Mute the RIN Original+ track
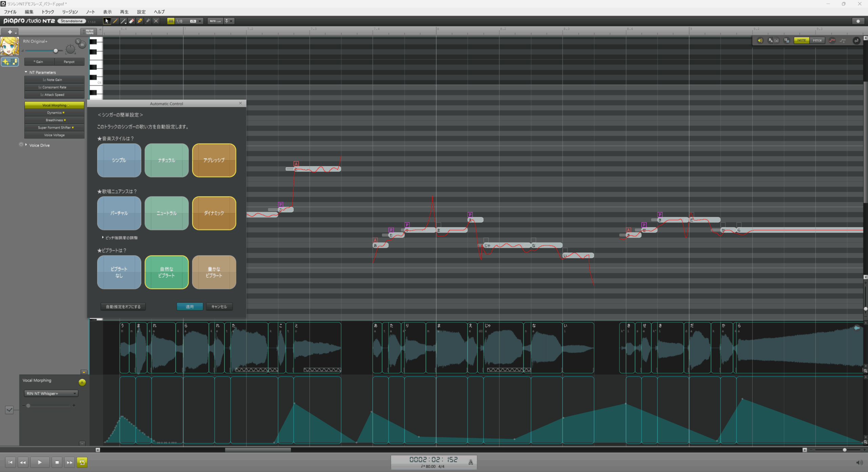868x472 pixels. (82, 45)
